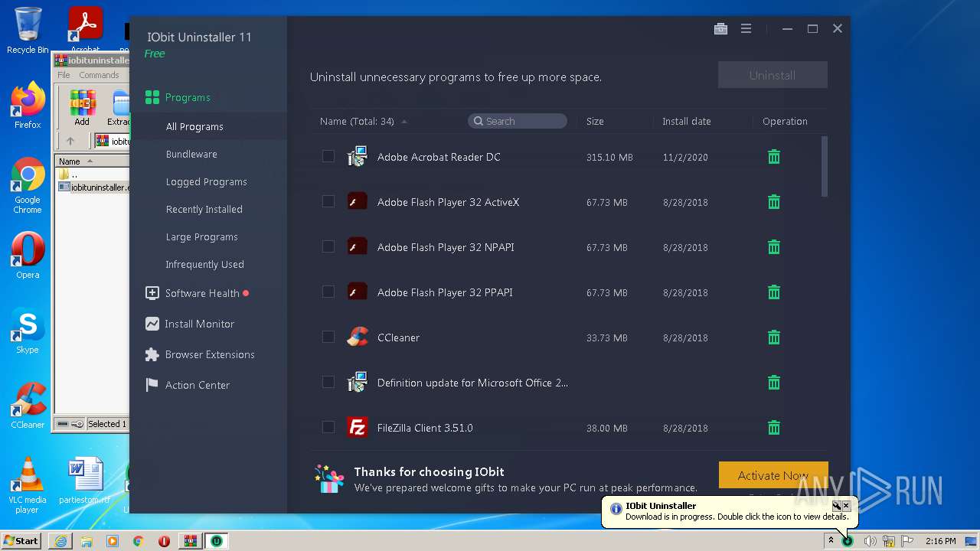Open Recently Installed section
This screenshot has height=551, width=980.
[x=204, y=209]
